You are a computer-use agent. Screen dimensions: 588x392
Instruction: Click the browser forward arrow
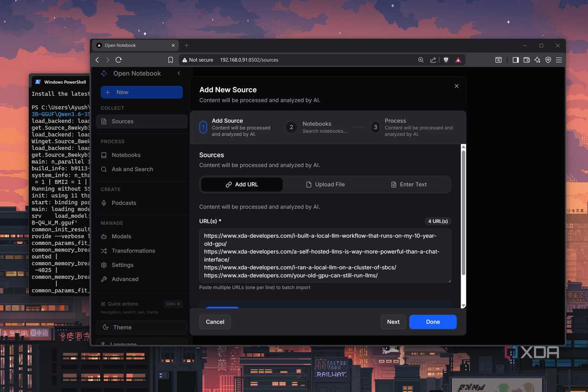click(108, 60)
